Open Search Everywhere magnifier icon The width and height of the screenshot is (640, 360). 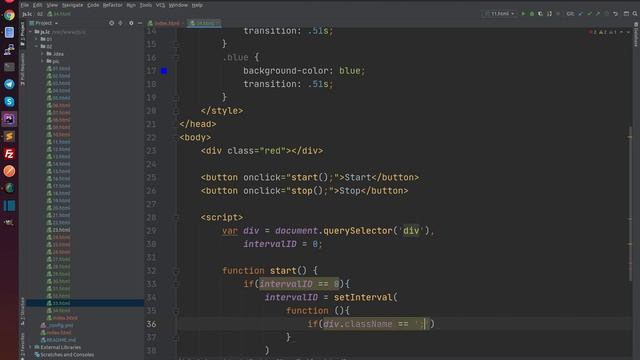pos(635,13)
